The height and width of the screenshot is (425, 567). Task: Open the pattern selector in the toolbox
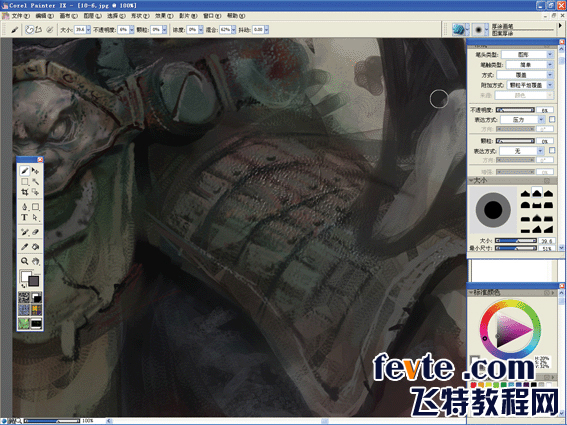pos(24,310)
